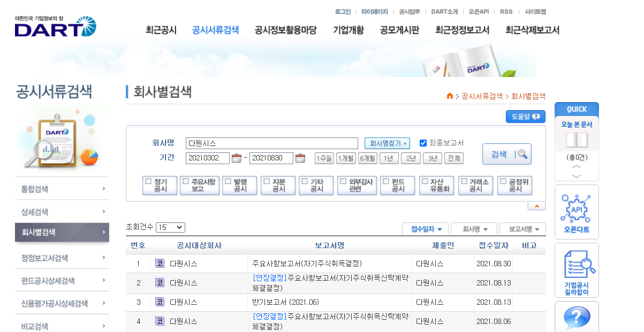Expand 상세검색 sidebar item
The image size is (644, 332).
[62, 212]
